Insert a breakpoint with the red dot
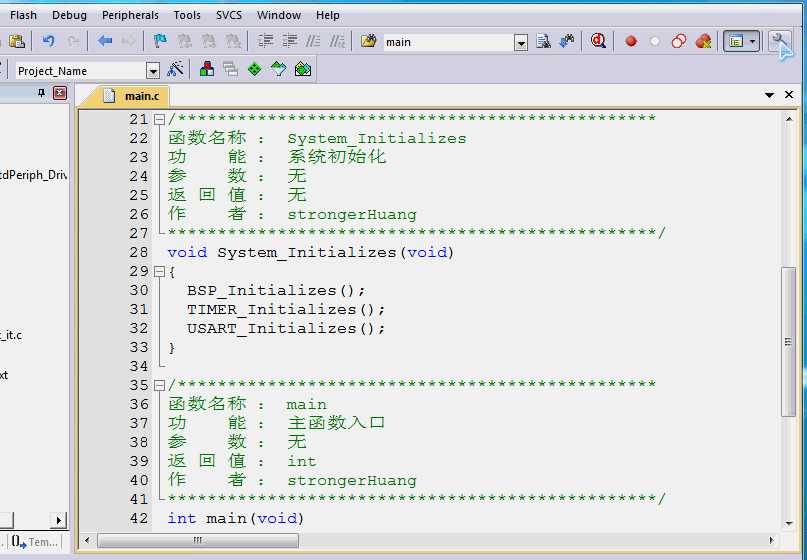The height and width of the screenshot is (560, 807). 631,41
